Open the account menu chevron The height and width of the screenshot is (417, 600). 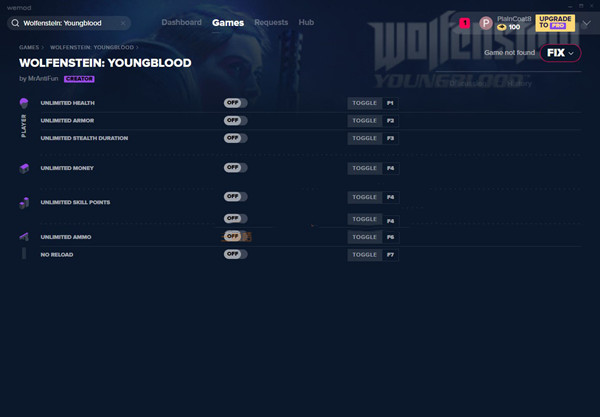[587, 22]
